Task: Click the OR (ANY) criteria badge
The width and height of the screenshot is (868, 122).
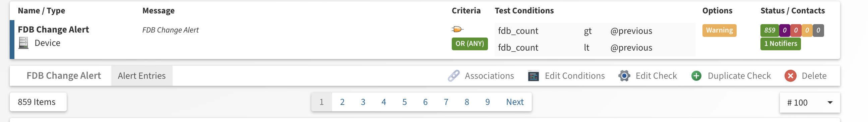Action: [470, 44]
